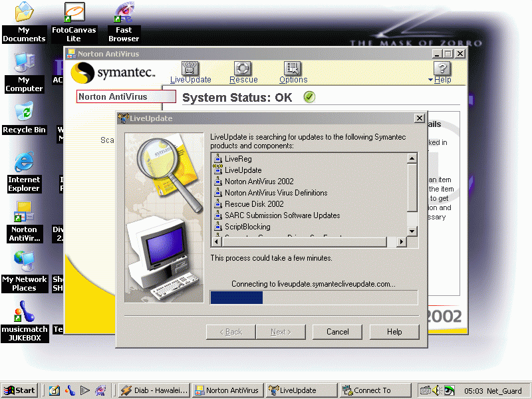Screen dimensions: 532x399
Task: Click the Help button in LiveUpdate dialog
Action: (x=394, y=332)
